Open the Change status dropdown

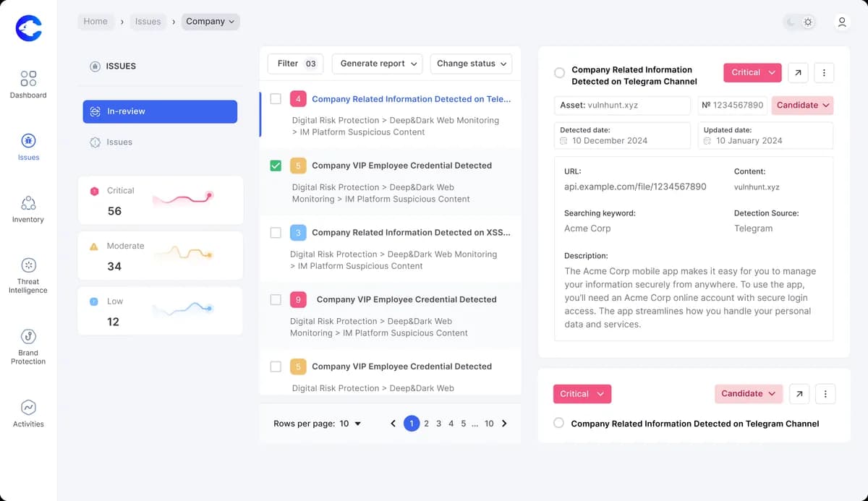[471, 64]
